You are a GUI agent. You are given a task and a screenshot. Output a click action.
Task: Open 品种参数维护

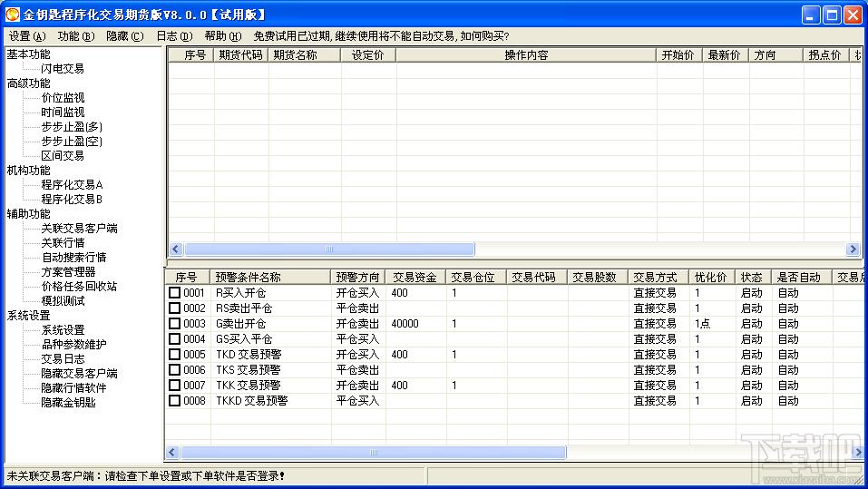click(73, 345)
